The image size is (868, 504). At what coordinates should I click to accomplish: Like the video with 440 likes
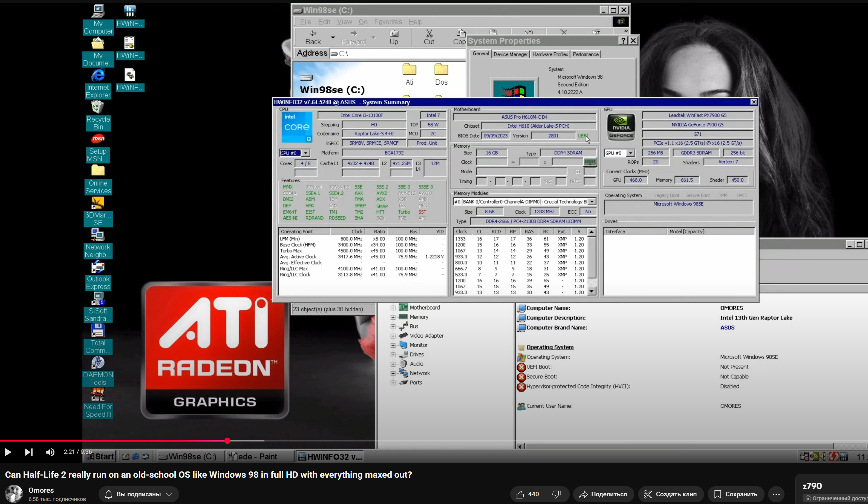[527, 494]
